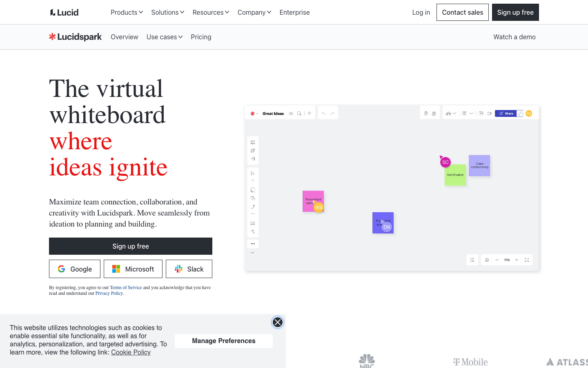The height and width of the screenshot is (368, 588).
Task: Expand the Company dropdown
Action: pyautogui.click(x=254, y=12)
